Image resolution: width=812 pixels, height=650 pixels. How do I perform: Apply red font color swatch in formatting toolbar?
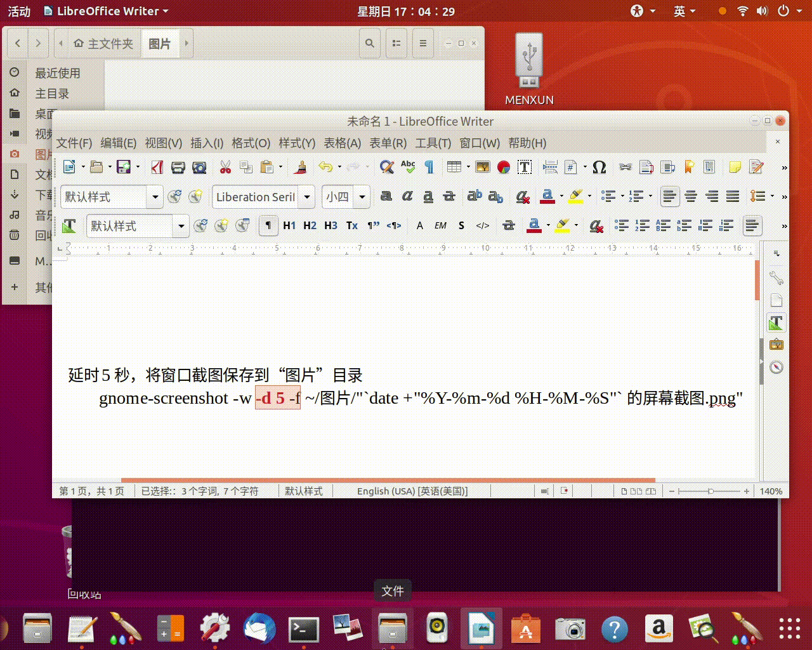pyautogui.click(x=547, y=197)
